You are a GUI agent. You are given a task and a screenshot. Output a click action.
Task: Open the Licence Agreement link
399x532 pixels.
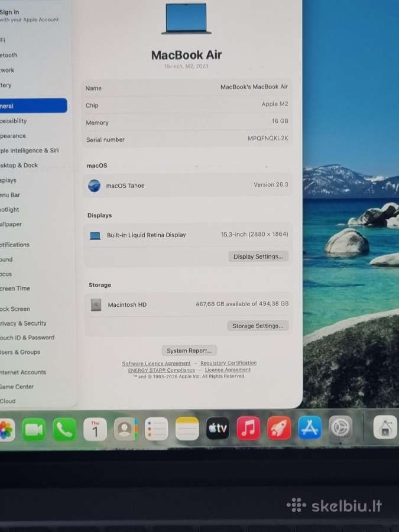[x=228, y=369]
